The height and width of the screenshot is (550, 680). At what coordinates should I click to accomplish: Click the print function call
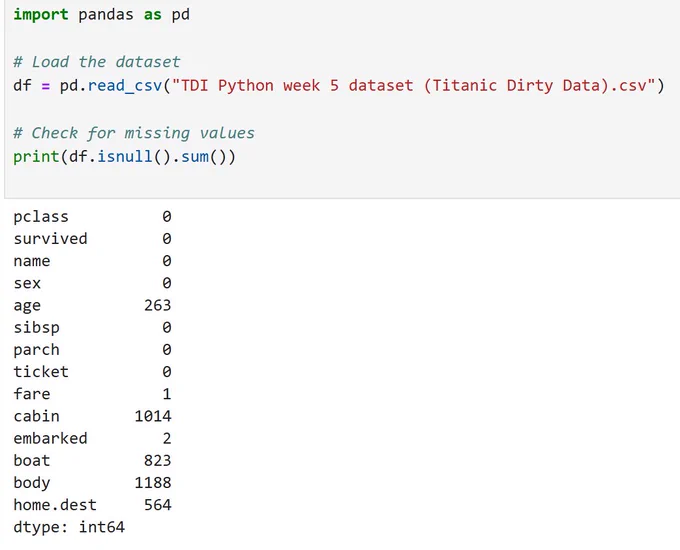click(x=36, y=157)
